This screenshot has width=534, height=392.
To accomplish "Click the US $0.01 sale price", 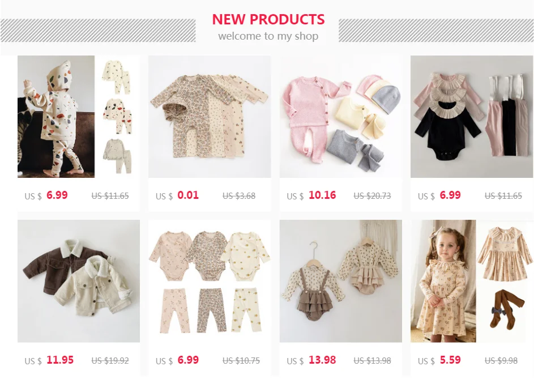I will coord(177,195).
